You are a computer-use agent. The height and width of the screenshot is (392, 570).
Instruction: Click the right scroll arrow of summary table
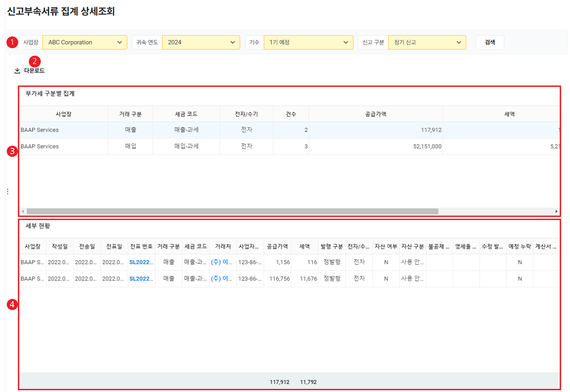(556, 211)
